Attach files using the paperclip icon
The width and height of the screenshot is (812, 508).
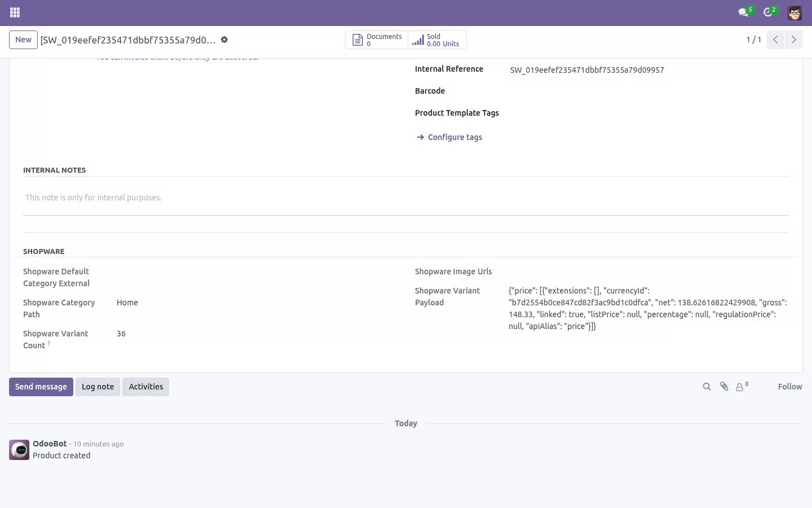724,387
